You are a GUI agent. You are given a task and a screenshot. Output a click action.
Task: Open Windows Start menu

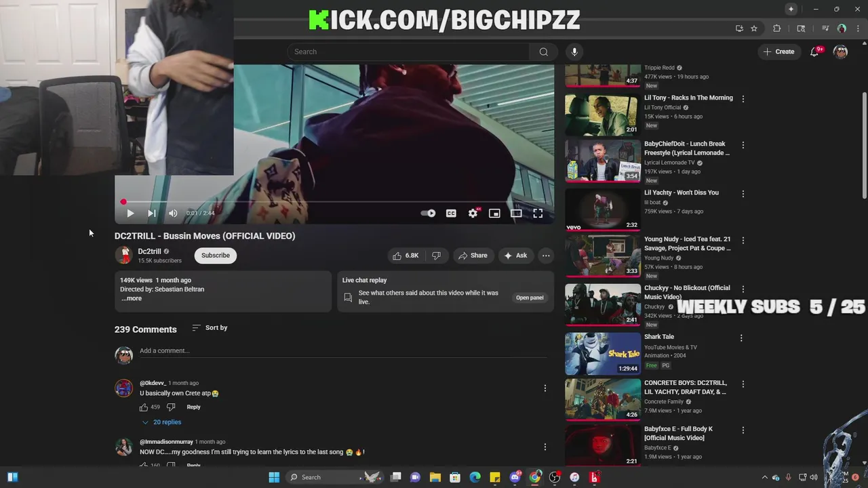coord(274,477)
